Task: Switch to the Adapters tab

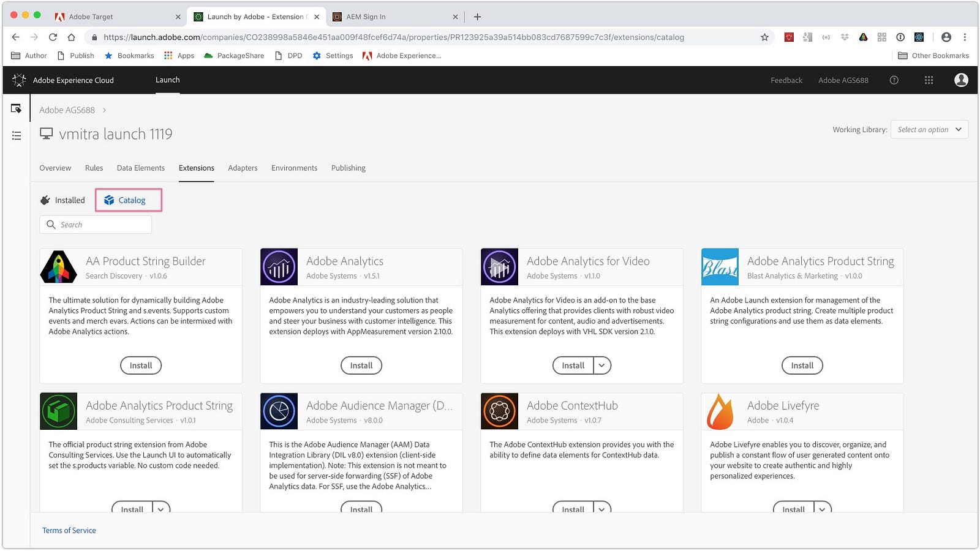Action: (243, 168)
